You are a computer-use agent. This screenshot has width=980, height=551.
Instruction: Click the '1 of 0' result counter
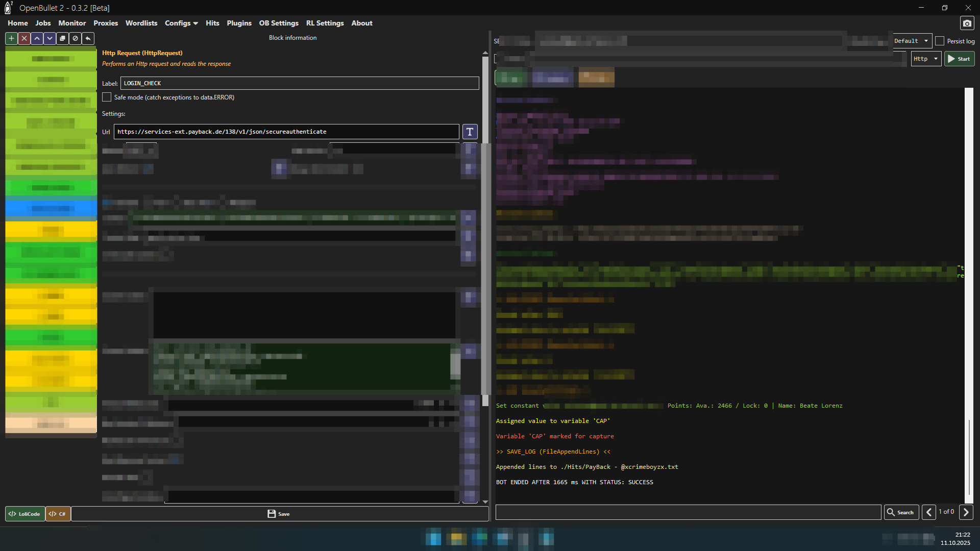coord(946,512)
